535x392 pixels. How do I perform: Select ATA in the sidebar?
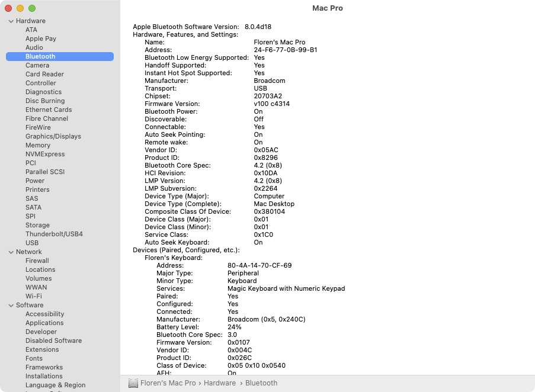point(31,30)
